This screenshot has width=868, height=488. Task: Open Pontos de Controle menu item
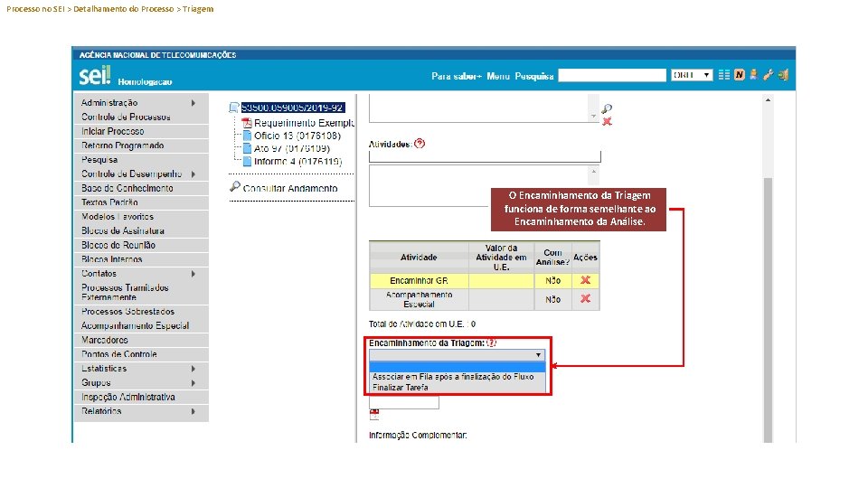point(141,354)
